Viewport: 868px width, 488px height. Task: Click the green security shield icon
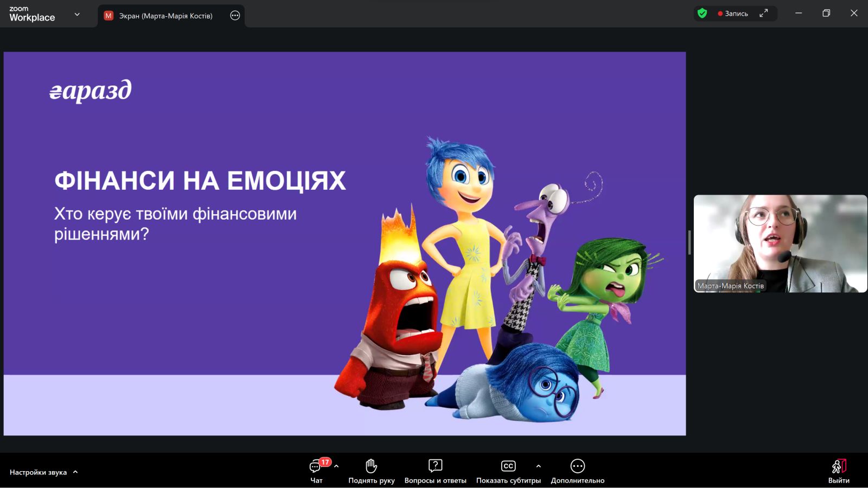703,14
